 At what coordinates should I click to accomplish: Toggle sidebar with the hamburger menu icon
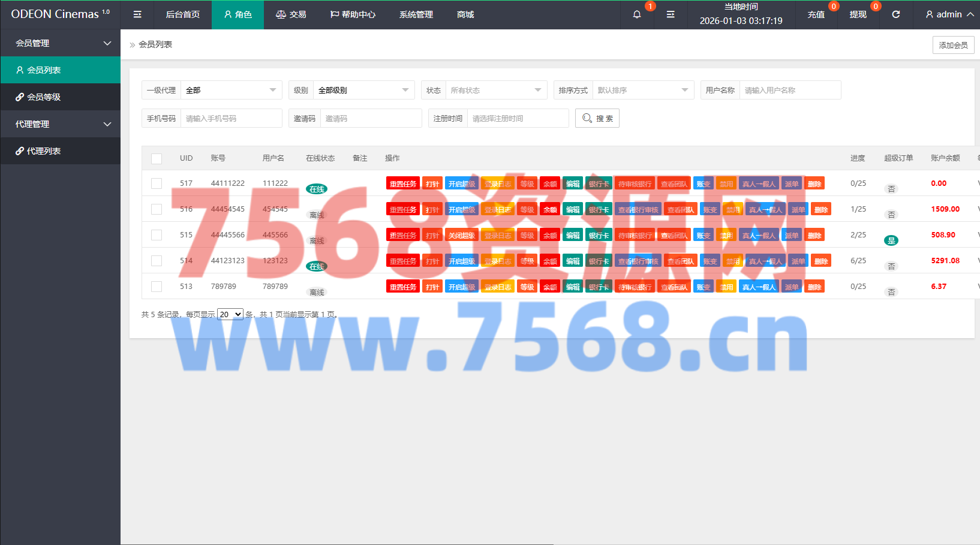coord(137,14)
